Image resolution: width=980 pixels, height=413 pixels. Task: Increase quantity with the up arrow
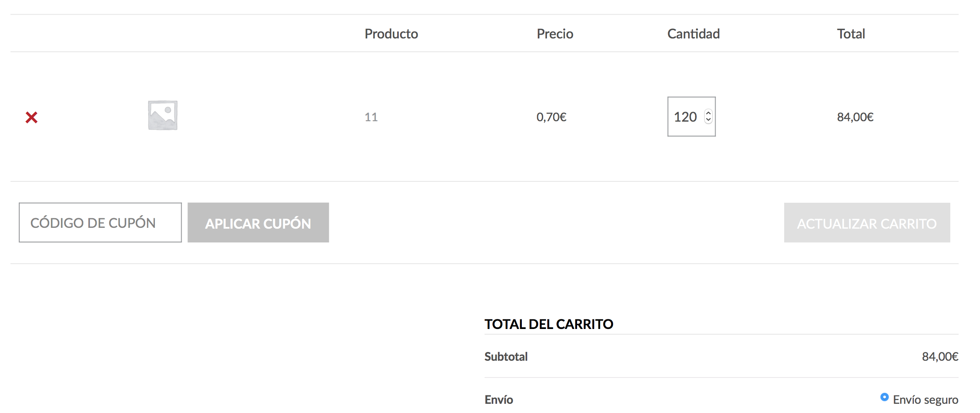pos(708,113)
